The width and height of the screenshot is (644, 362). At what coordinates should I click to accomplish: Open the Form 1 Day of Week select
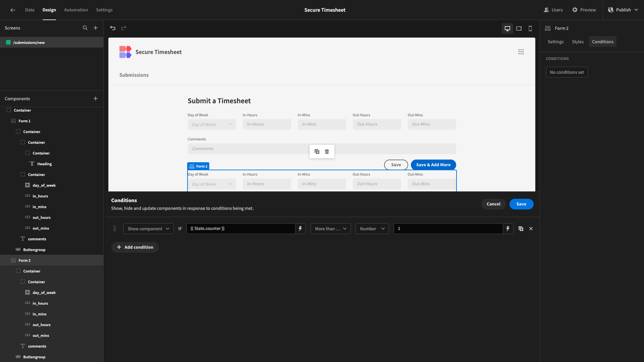212,124
